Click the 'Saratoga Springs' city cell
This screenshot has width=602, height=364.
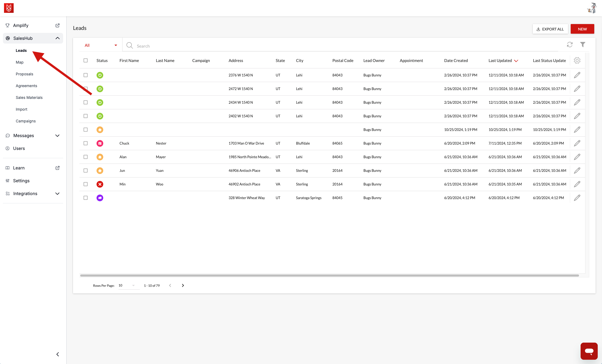click(x=309, y=198)
